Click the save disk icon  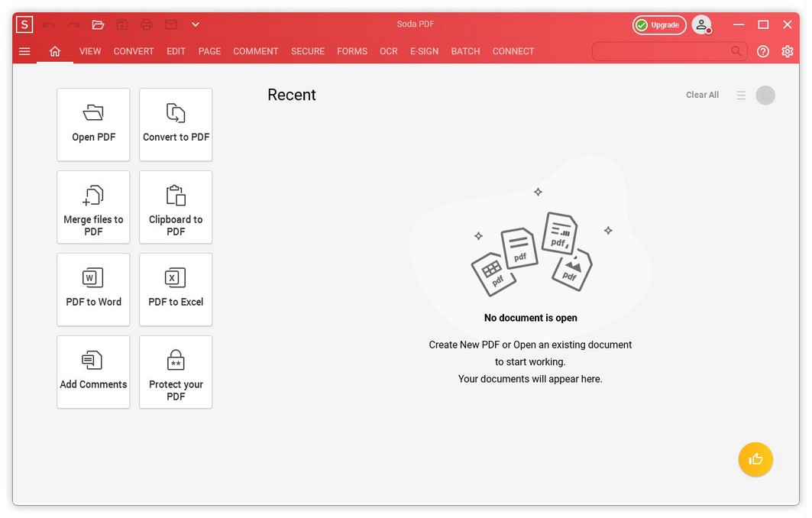tap(122, 24)
